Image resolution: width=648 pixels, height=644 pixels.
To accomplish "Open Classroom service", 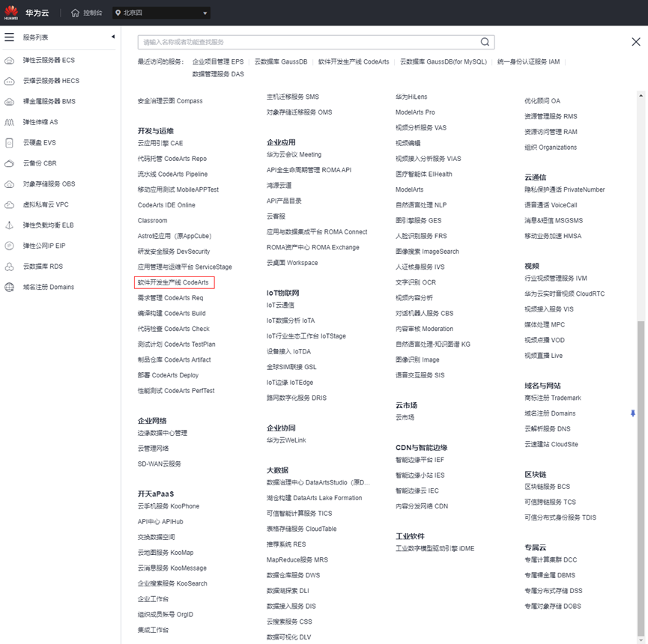I will (153, 221).
